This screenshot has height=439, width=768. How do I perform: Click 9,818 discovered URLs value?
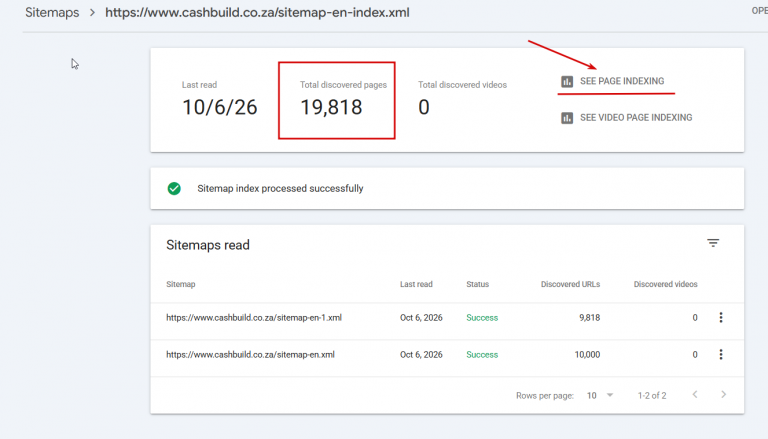coord(589,317)
